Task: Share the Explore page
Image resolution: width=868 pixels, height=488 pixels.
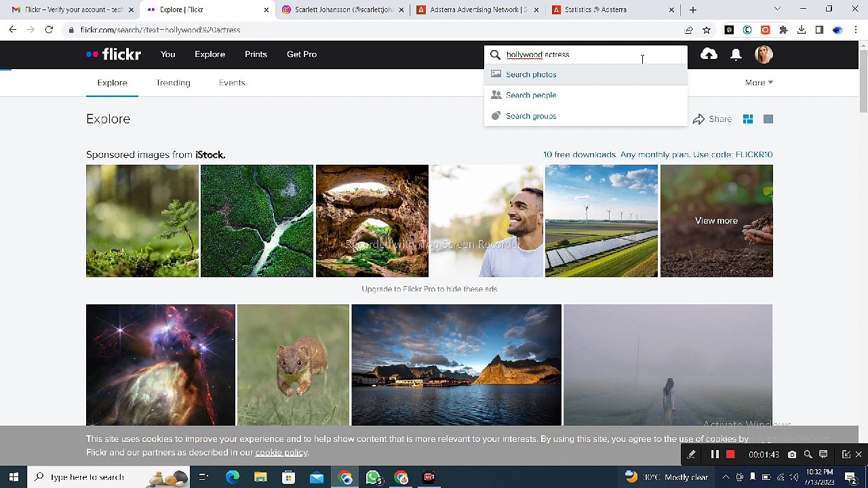Action: [x=712, y=119]
